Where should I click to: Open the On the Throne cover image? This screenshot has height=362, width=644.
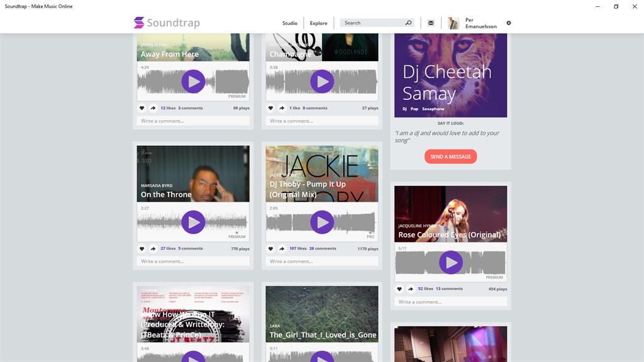click(193, 173)
